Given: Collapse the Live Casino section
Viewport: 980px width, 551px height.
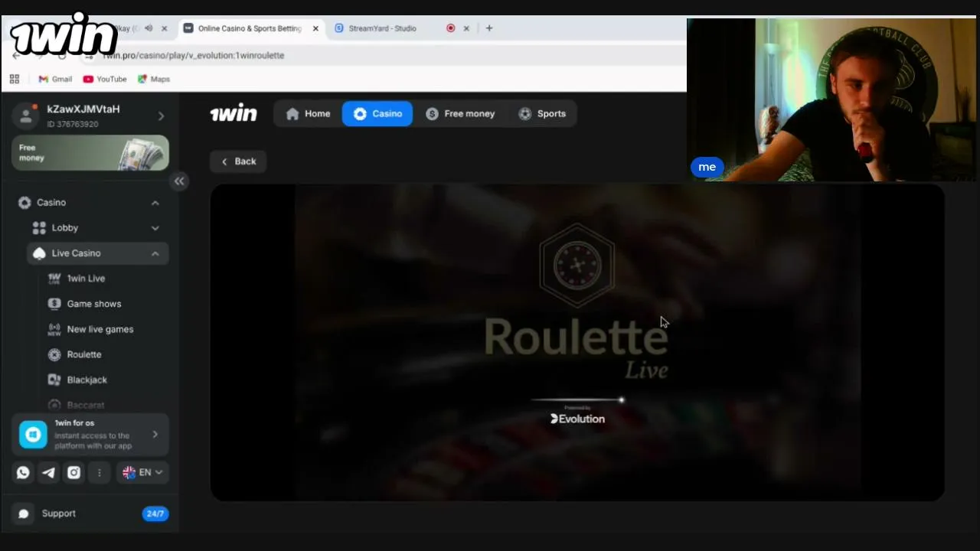Looking at the screenshot, I should (x=155, y=253).
